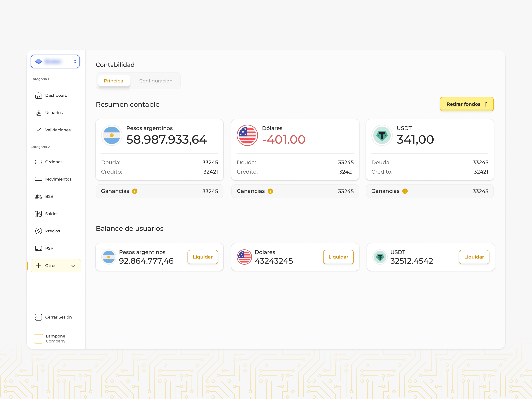Open Movimientos arrows icon
The image size is (532, 399).
(x=38, y=179)
